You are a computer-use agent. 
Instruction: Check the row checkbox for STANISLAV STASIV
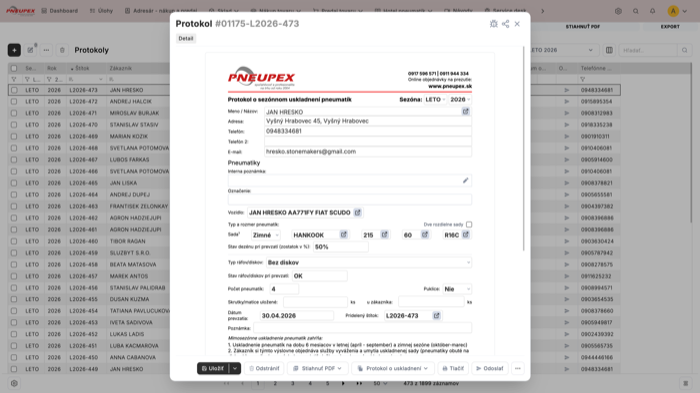click(x=14, y=125)
